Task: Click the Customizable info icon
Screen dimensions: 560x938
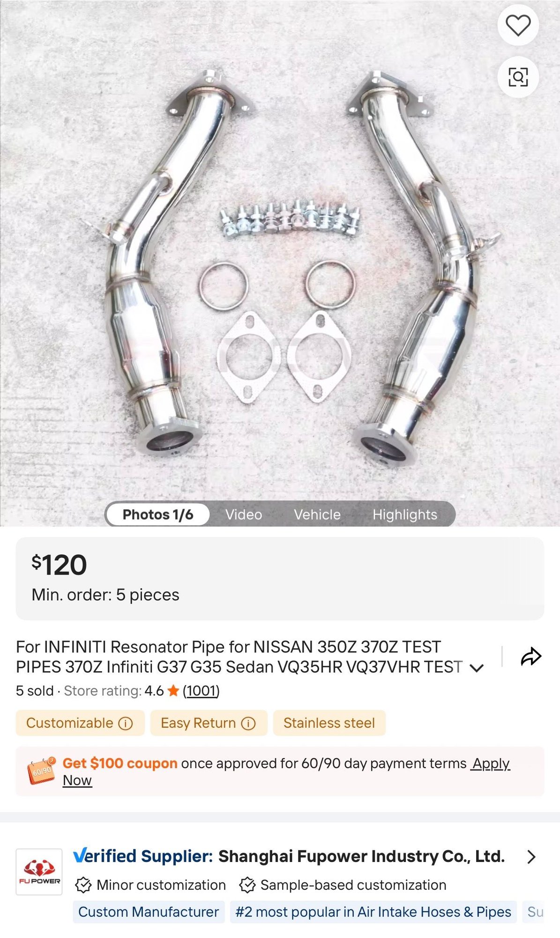Action: (126, 723)
